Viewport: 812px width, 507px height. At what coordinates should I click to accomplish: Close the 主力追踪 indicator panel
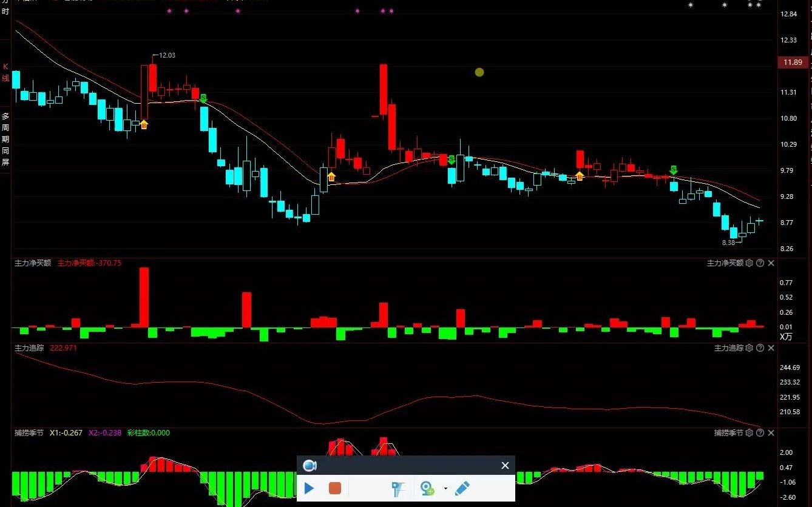click(771, 348)
